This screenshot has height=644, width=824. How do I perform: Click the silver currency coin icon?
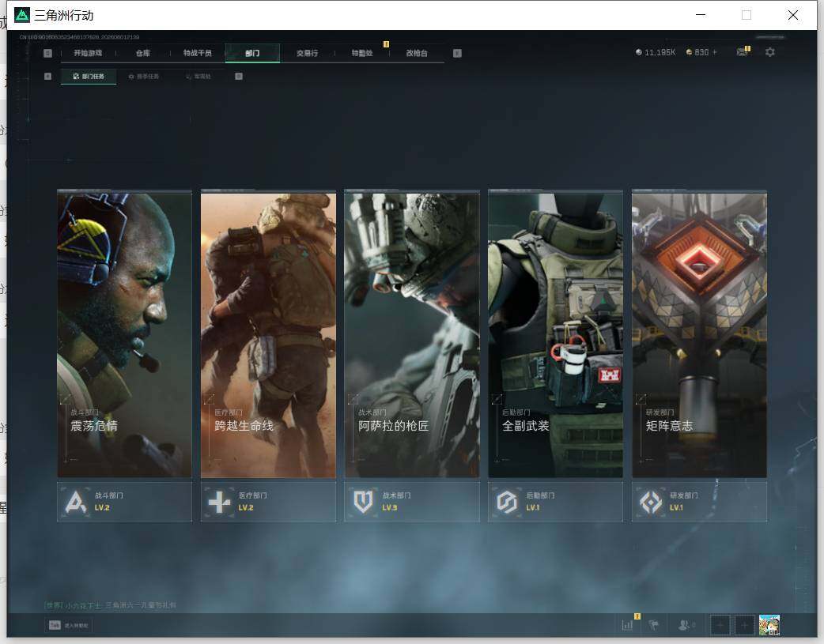(638, 52)
